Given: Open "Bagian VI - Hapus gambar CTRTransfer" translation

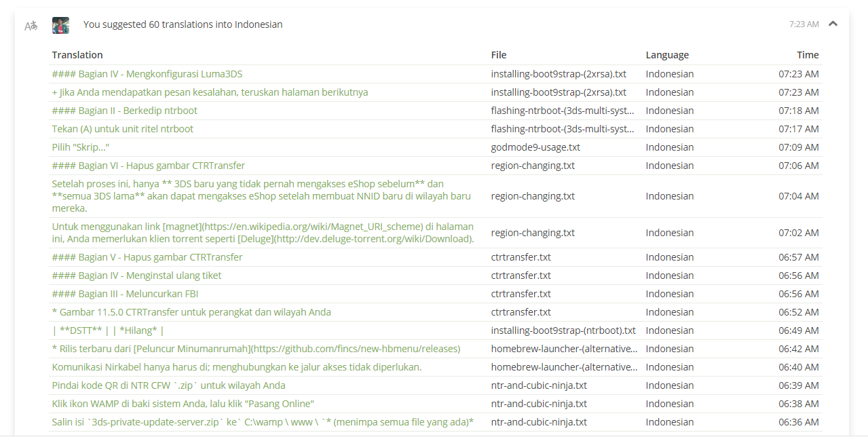Looking at the screenshot, I should [149, 166].
